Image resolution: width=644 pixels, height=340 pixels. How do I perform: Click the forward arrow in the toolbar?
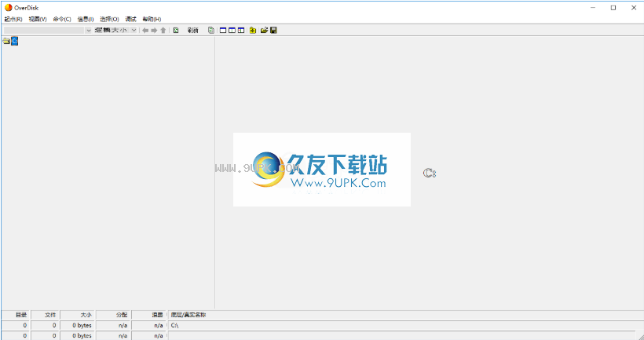click(x=154, y=31)
